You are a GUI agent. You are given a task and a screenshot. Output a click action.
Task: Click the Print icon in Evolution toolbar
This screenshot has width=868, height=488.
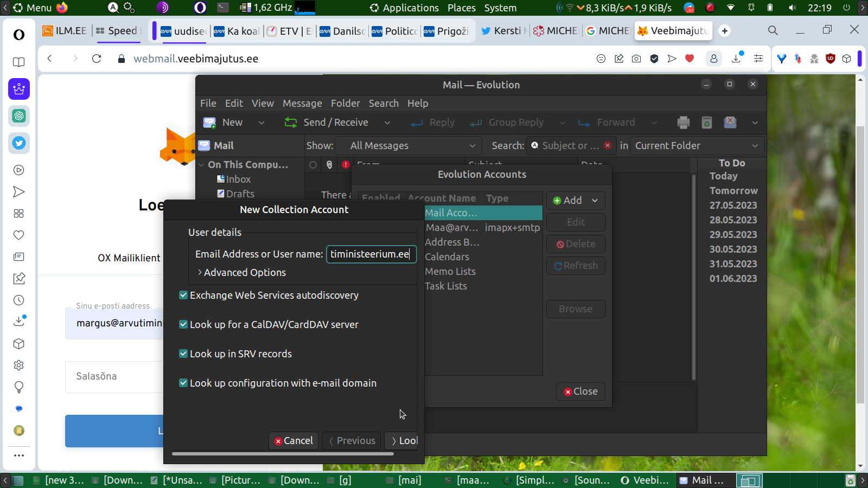click(x=683, y=123)
